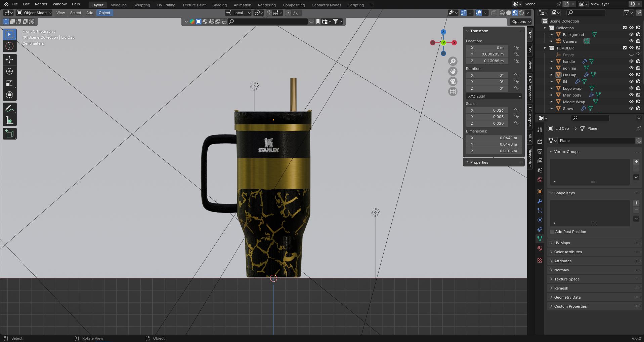Open the XYZ Euler rotation order dropdown
This screenshot has width=644, height=342.
coord(493,96)
